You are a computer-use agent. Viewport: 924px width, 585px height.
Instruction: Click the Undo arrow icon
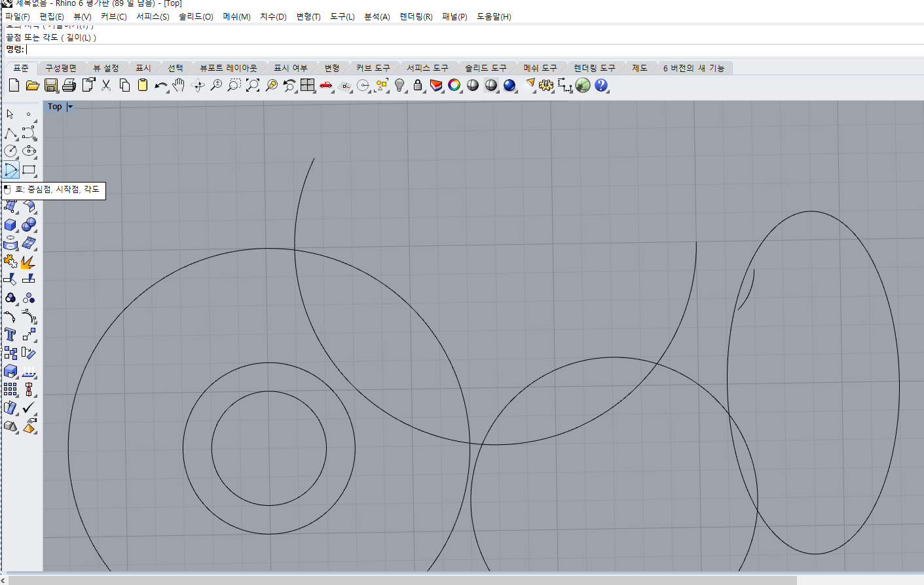click(x=160, y=85)
